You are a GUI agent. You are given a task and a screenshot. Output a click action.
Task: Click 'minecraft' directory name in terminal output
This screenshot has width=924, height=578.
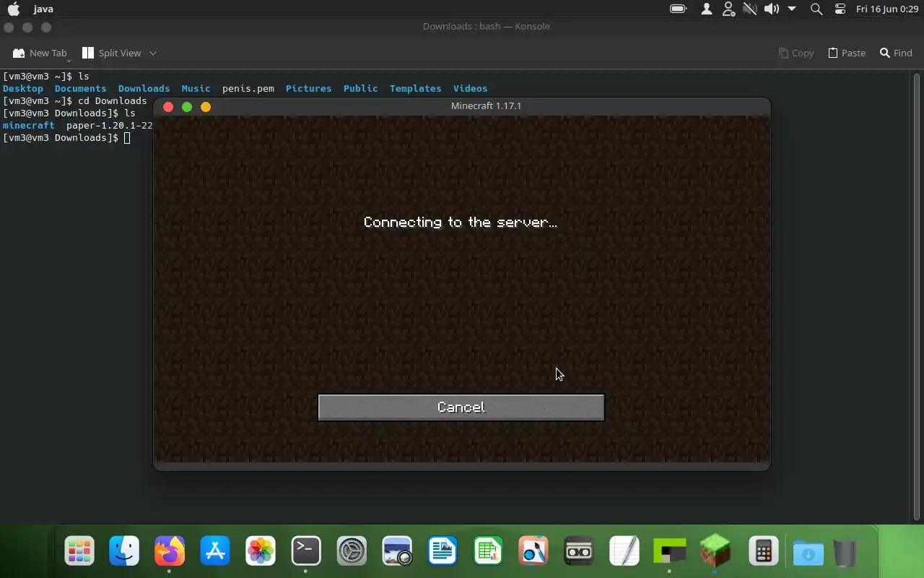click(x=28, y=125)
